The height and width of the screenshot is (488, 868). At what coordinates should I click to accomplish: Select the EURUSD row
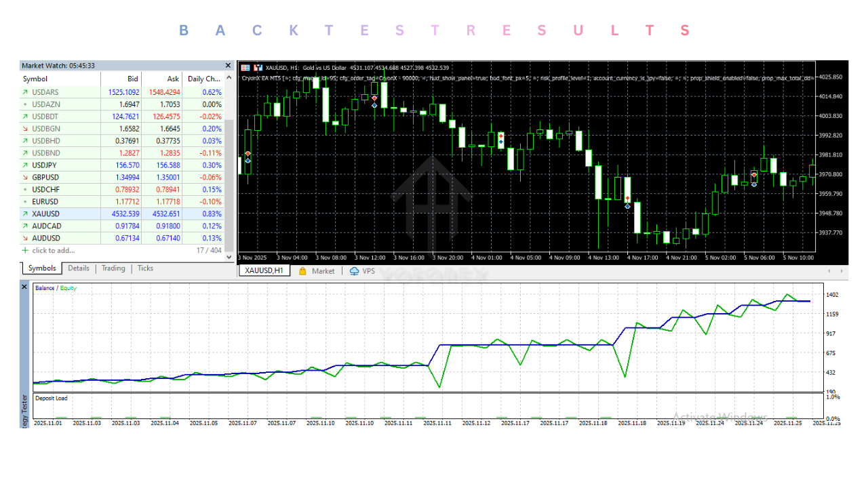45,202
